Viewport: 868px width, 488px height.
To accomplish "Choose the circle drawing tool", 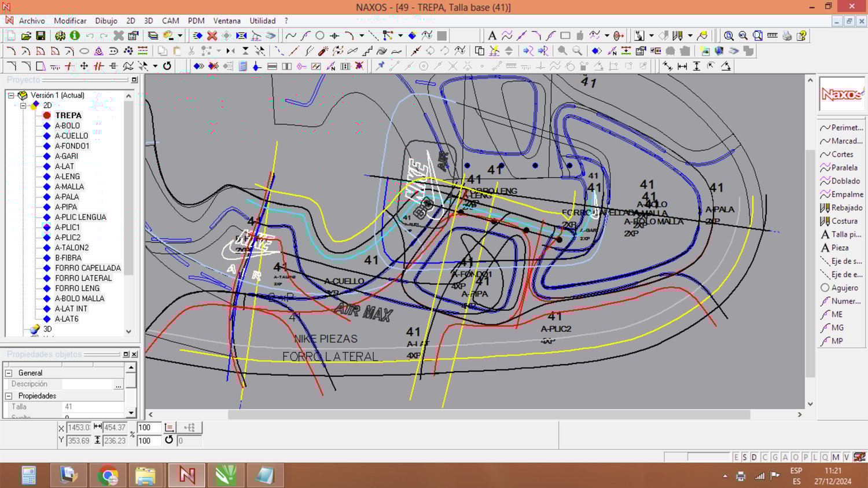I will click(x=320, y=36).
